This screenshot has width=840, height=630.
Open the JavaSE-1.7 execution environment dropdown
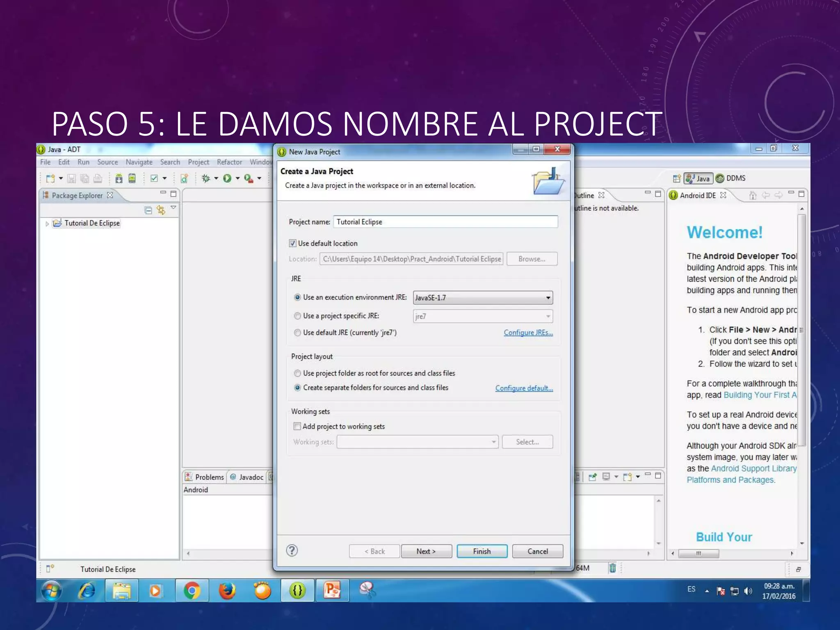coord(483,298)
